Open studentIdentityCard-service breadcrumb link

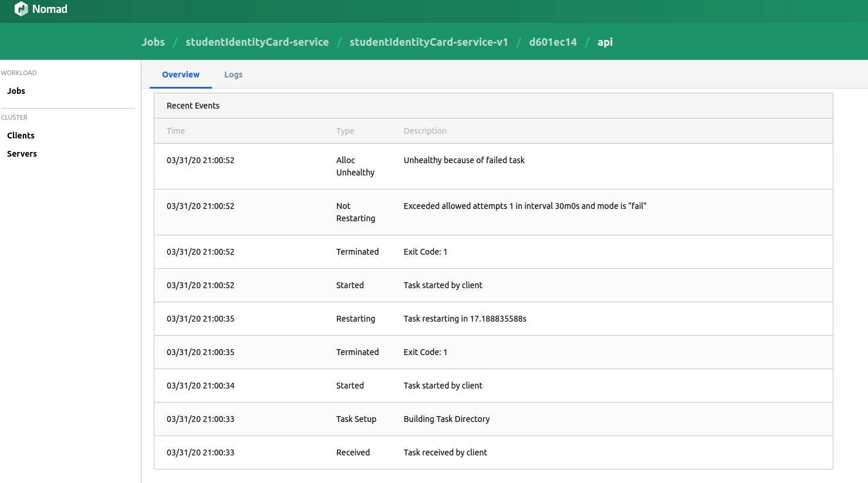click(x=257, y=42)
